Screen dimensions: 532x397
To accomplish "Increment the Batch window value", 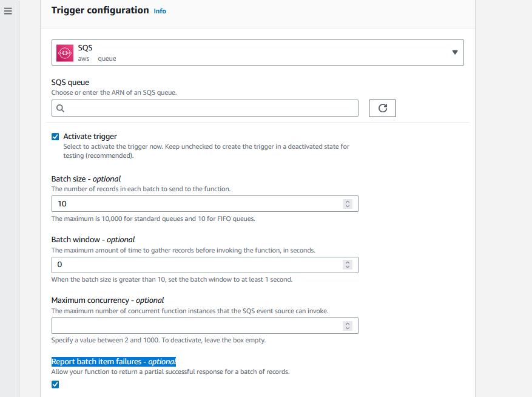I will 347,262.
